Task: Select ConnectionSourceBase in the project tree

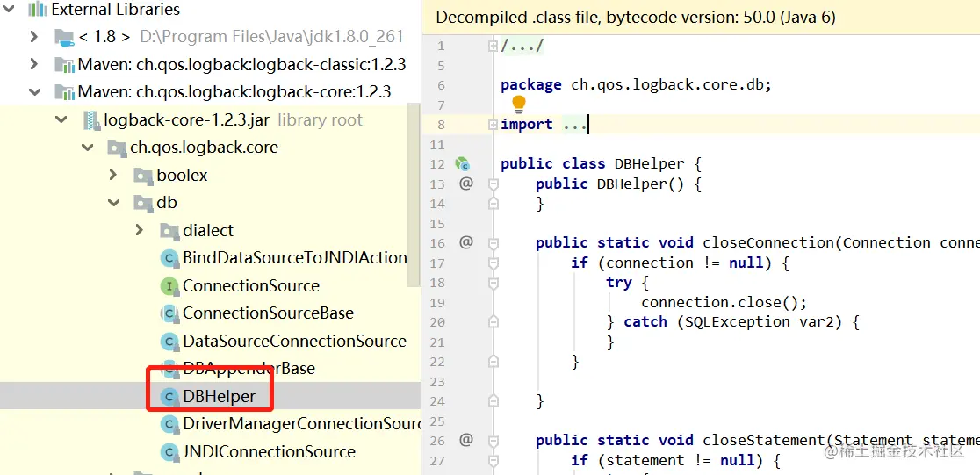Action: (x=268, y=313)
